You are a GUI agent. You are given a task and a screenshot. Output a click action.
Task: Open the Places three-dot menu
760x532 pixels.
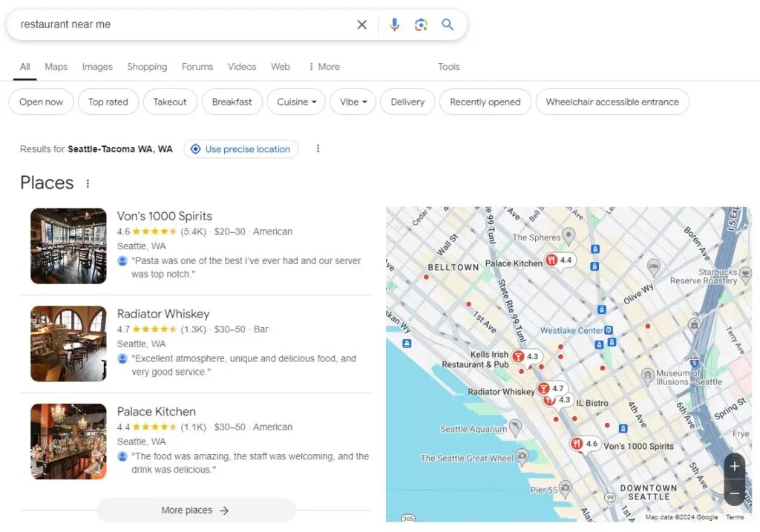coord(88,183)
